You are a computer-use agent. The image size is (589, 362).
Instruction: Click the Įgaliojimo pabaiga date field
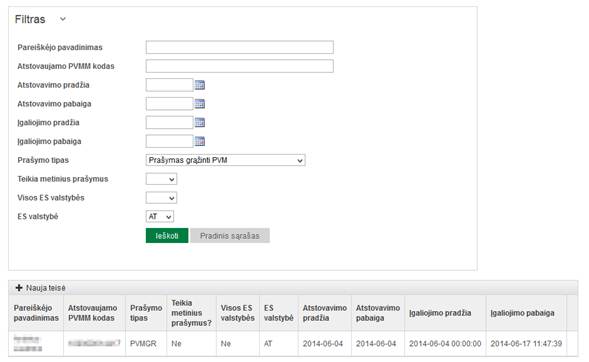coord(169,142)
